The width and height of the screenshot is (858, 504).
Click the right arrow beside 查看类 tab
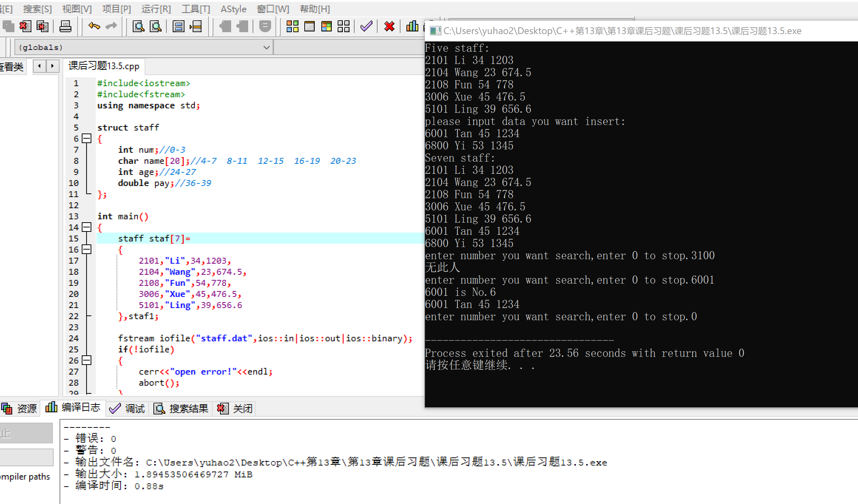click(x=53, y=66)
